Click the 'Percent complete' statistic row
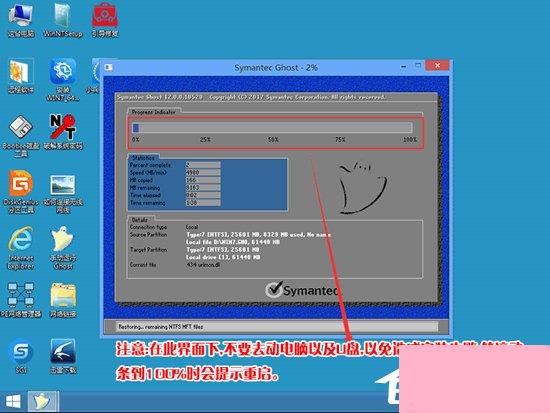 175,165
